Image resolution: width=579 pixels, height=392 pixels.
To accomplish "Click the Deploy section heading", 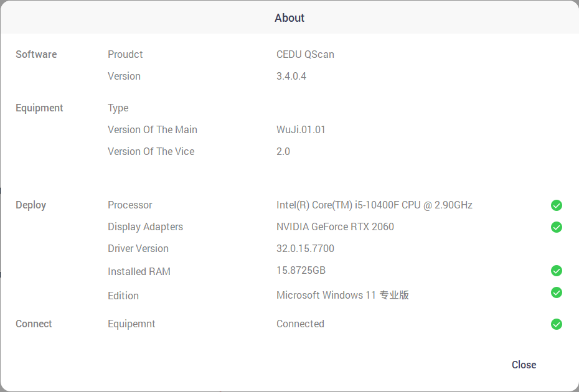I will [x=31, y=205].
